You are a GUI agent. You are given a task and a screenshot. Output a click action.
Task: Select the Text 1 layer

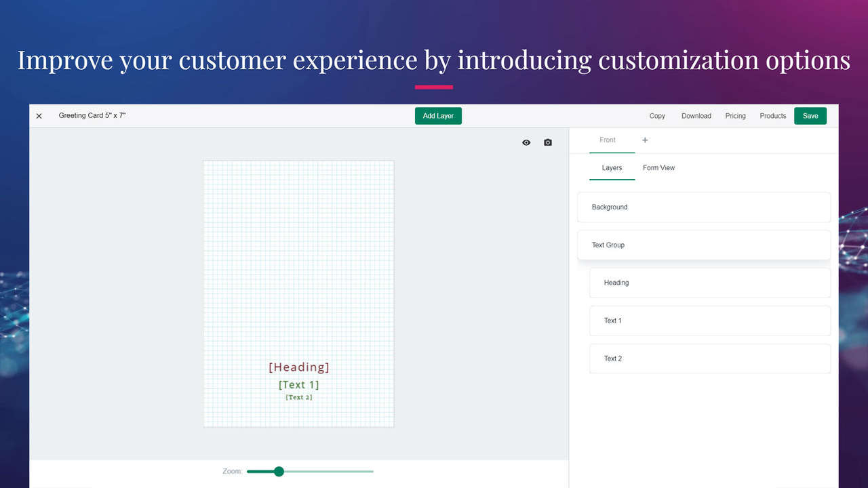pyautogui.click(x=709, y=321)
